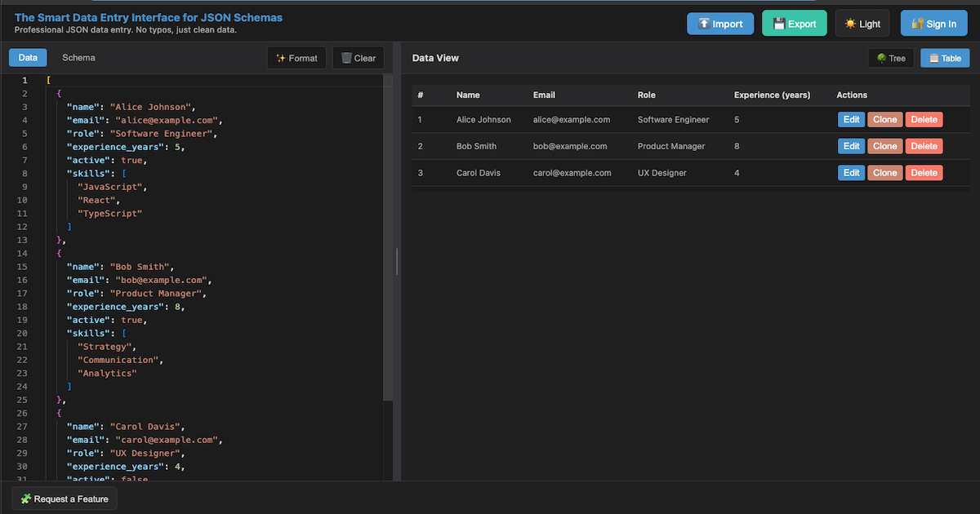This screenshot has width=980, height=514.
Task: Click line number 26 in editor gutter
Action: [23, 413]
